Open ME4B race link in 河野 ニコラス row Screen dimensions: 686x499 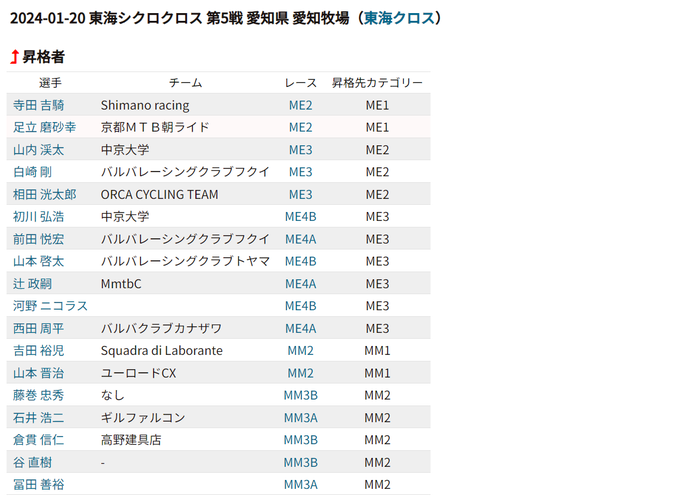(x=301, y=306)
